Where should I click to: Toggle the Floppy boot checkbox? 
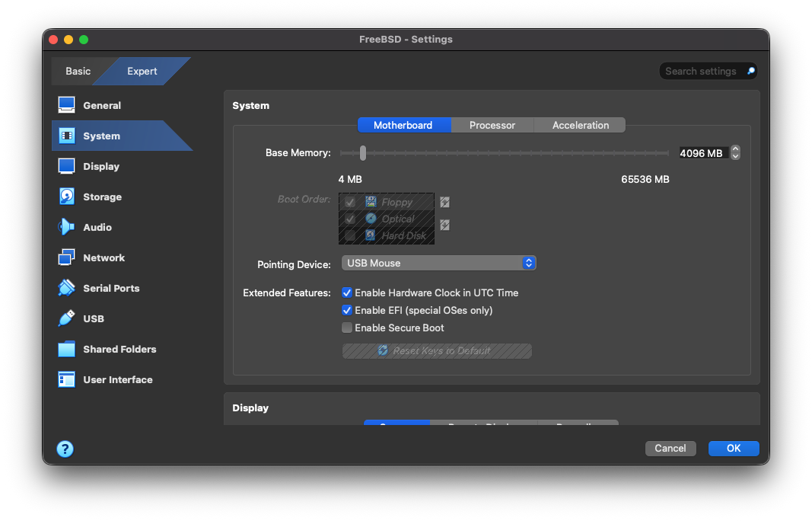350,202
